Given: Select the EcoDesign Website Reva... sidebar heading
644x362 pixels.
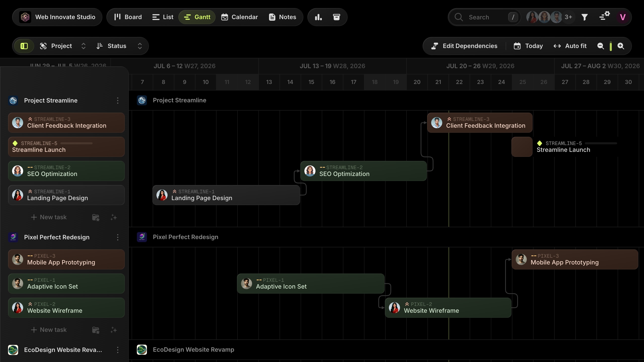Looking at the screenshot, I should point(63,350).
